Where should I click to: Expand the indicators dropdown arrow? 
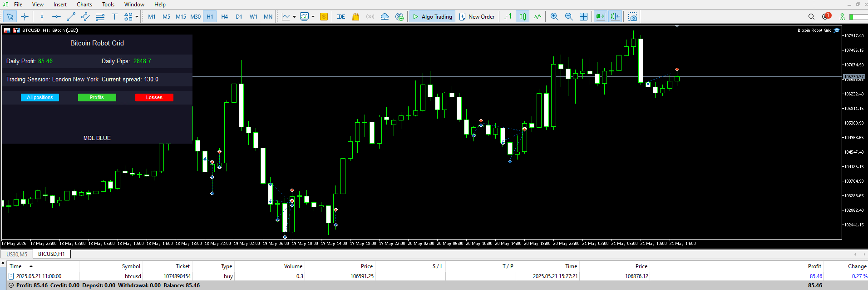(294, 17)
